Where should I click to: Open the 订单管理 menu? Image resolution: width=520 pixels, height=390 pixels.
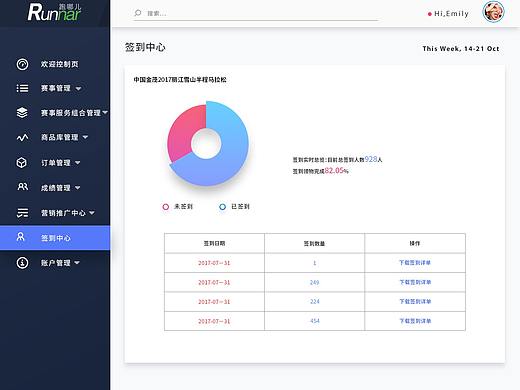coord(56,163)
